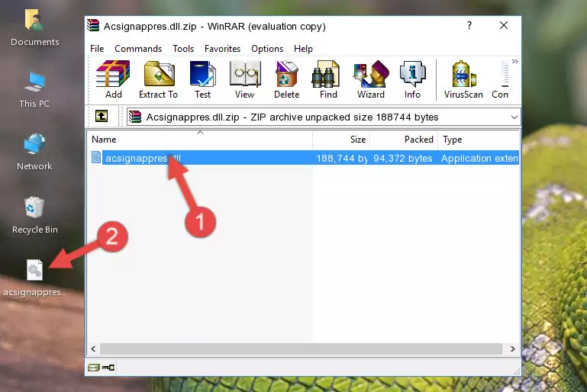This screenshot has height=392, width=587.
Task: Sort by the Packed column header
Action: [404, 140]
